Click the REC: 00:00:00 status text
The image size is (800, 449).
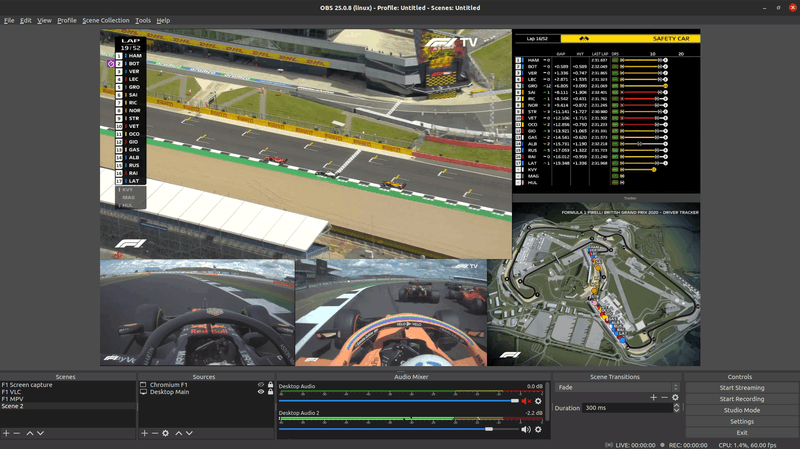[688, 445]
